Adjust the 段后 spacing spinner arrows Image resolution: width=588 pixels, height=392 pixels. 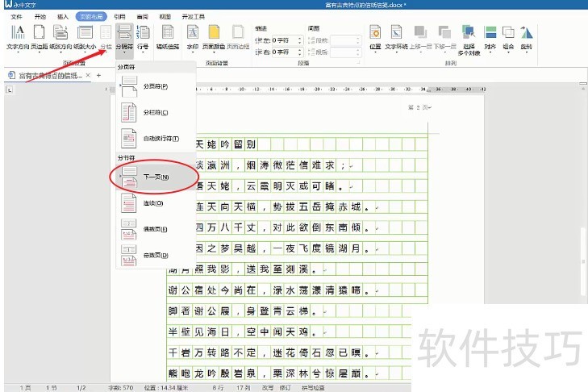[358, 52]
